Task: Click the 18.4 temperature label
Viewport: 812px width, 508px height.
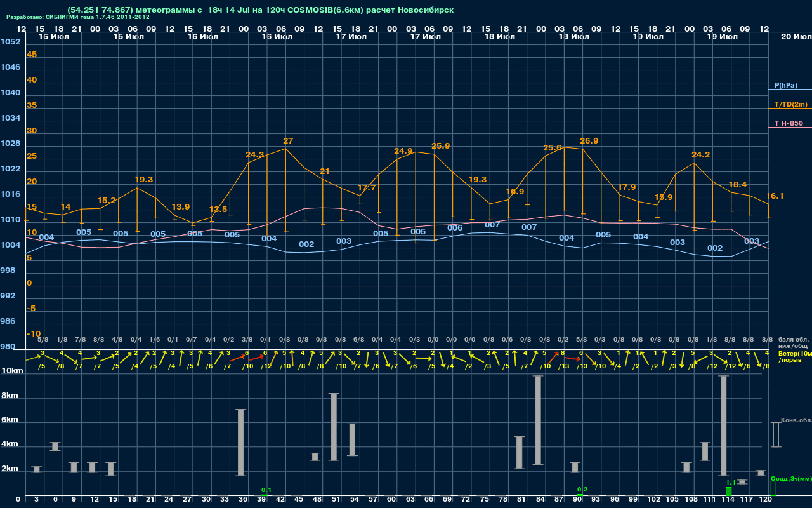Action: [x=737, y=185]
